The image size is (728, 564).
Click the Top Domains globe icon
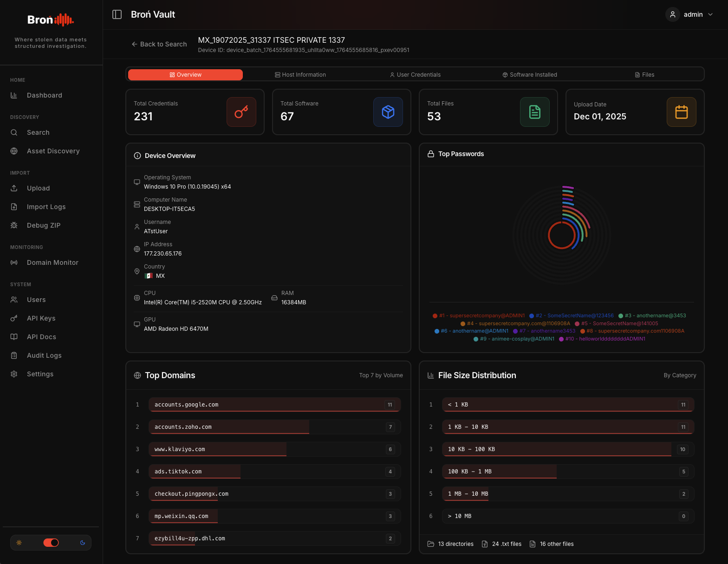click(137, 375)
